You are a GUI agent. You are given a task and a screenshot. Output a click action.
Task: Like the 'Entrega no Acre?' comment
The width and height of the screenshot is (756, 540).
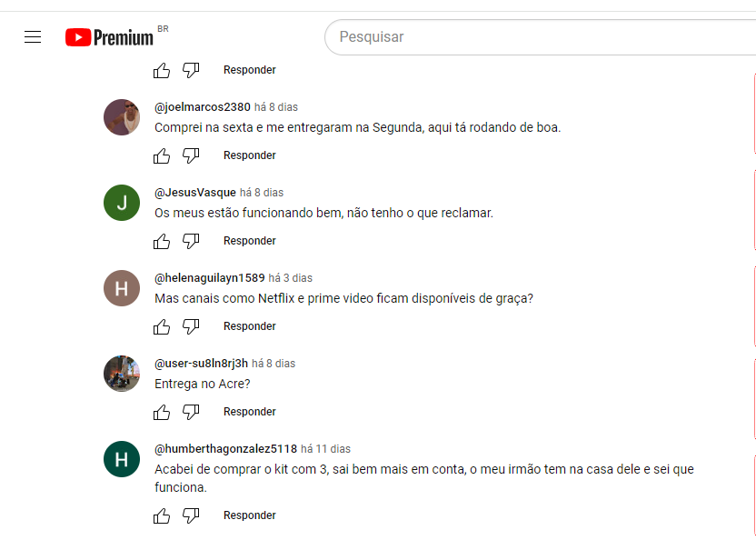[x=162, y=412]
